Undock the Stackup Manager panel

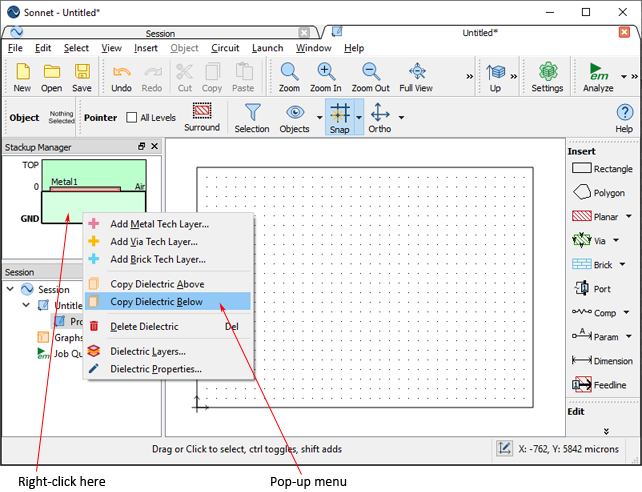point(141,146)
